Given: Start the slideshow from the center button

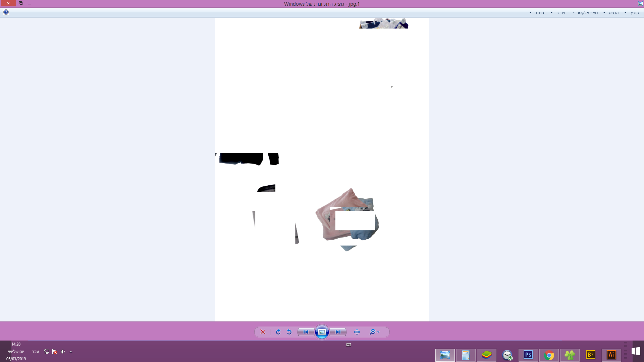Looking at the screenshot, I should [322, 332].
